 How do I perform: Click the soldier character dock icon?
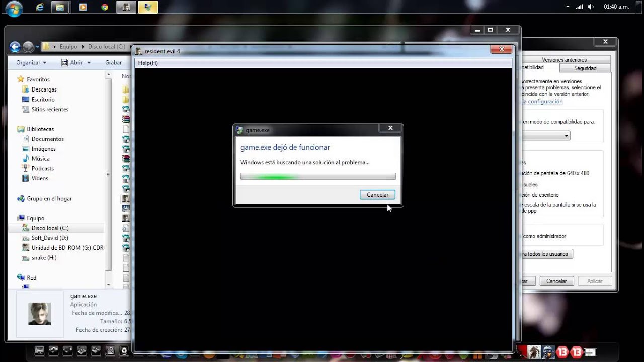548,352
